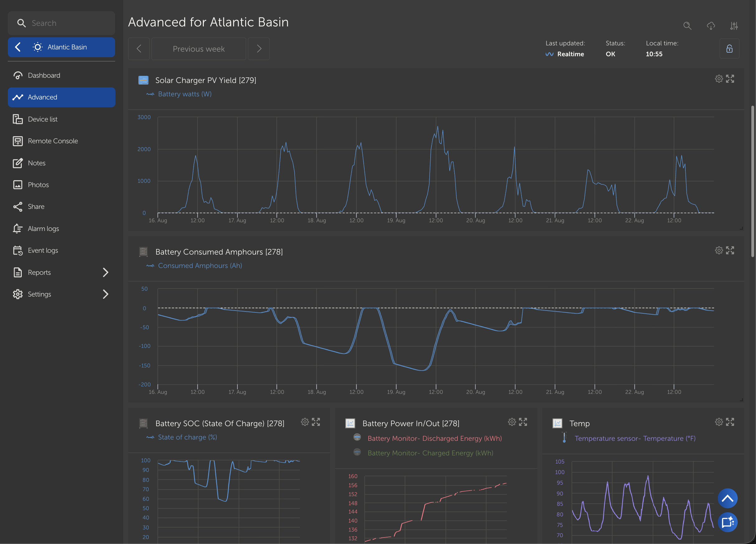Screen dimensions: 756x544
Task: Click the download cloud icon in header
Action: 711,26
